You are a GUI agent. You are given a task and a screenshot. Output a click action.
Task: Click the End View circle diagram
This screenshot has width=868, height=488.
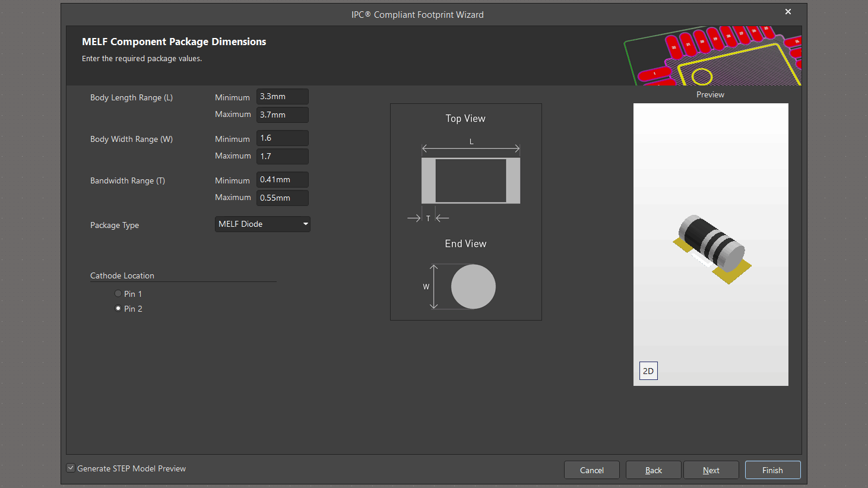[x=473, y=287]
